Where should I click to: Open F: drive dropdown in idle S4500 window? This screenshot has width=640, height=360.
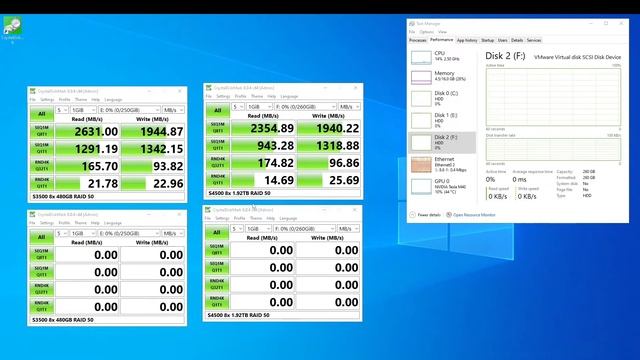[x=304, y=229]
